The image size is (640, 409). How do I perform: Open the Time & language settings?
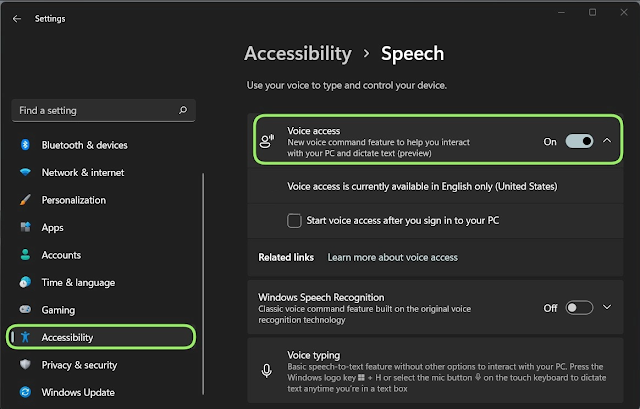[x=78, y=283]
